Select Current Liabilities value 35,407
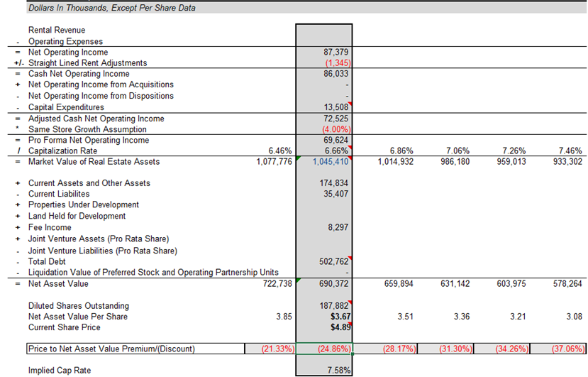 pyautogui.click(x=335, y=194)
